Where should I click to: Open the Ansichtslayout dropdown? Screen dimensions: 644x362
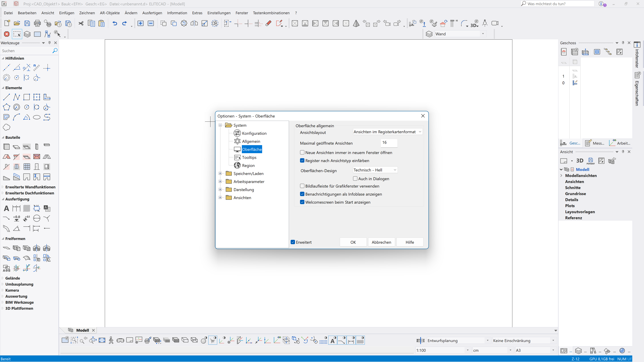(388, 132)
